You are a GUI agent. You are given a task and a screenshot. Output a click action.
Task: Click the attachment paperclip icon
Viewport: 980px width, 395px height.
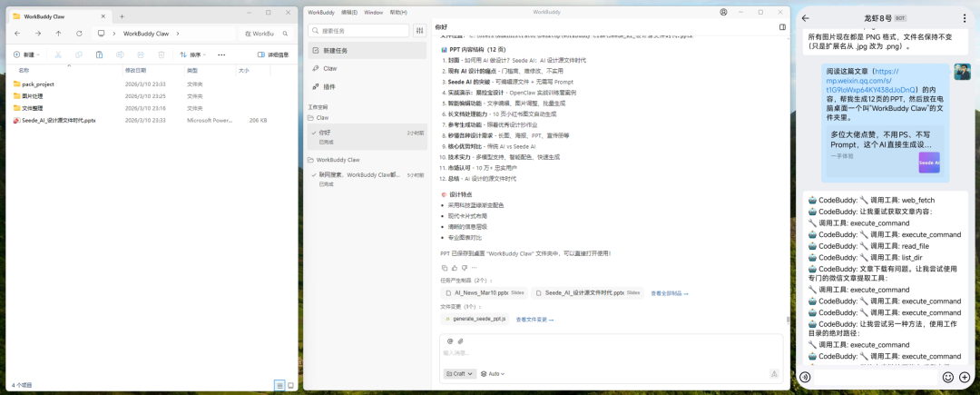tap(460, 341)
